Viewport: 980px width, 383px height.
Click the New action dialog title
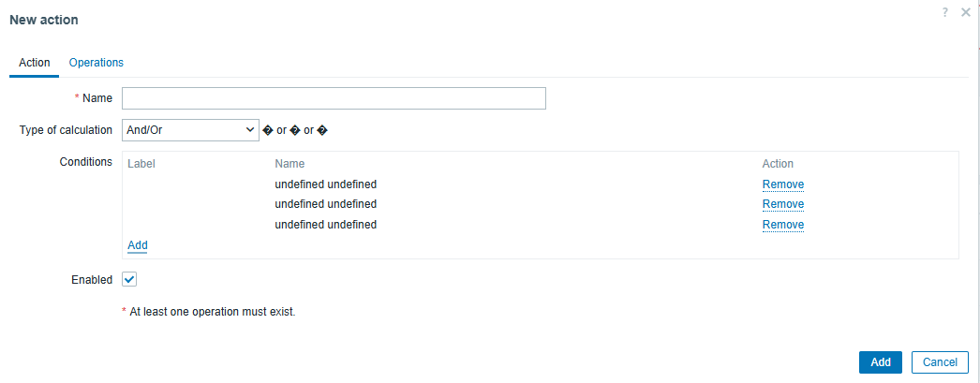44,20
